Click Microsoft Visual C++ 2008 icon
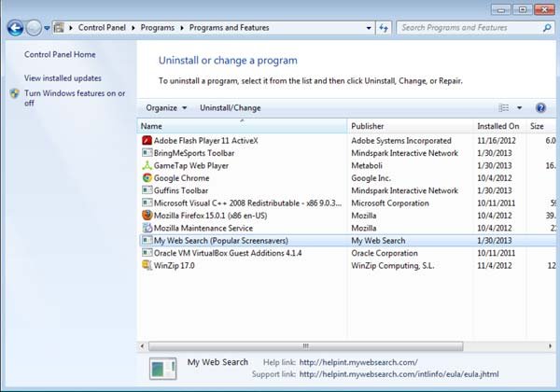This screenshot has width=560, height=392. pyautogui.click(x=147, y=203)
